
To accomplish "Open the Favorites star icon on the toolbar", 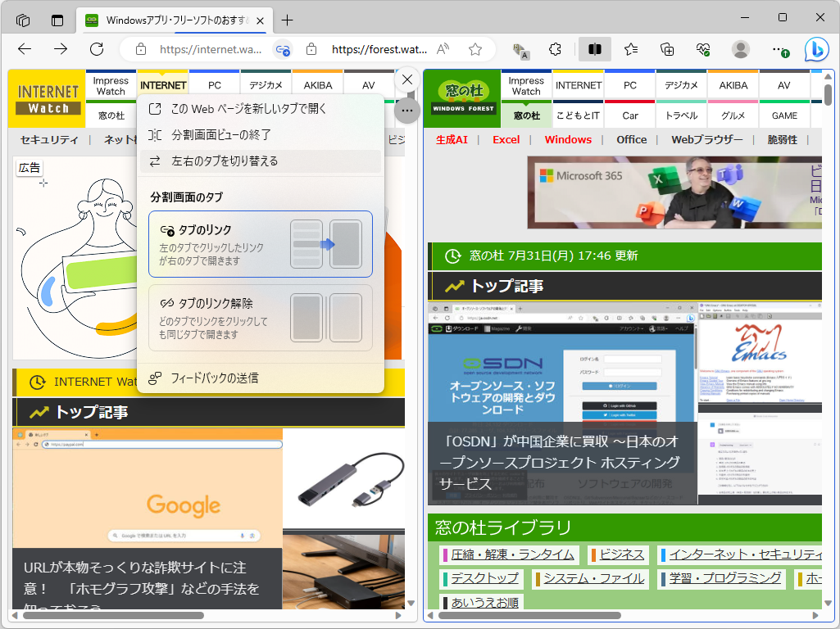I will [629, 50].
